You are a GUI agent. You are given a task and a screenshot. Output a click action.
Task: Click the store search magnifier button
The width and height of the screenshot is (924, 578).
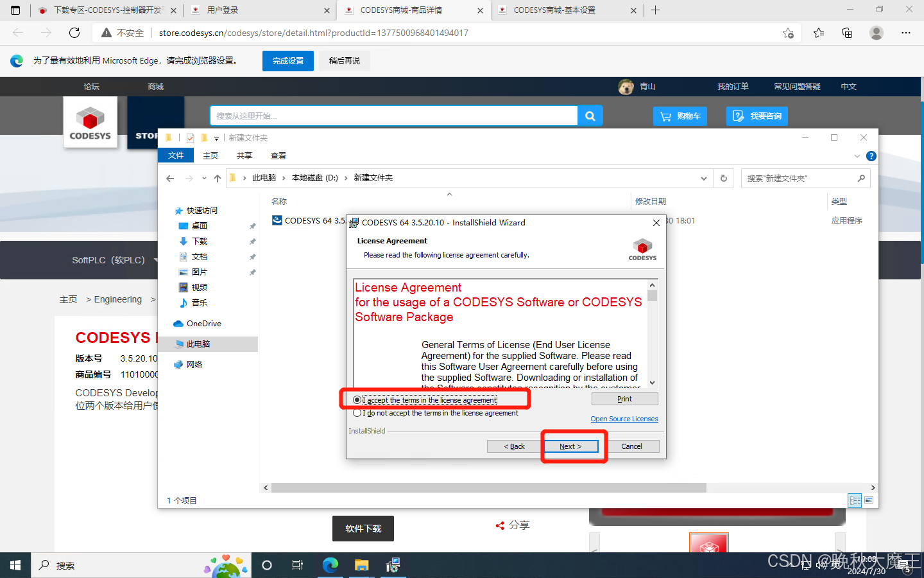tap(590, 116)
